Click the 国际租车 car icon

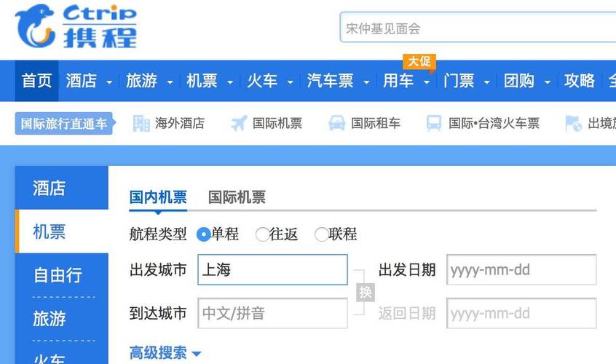click(336, 123)
